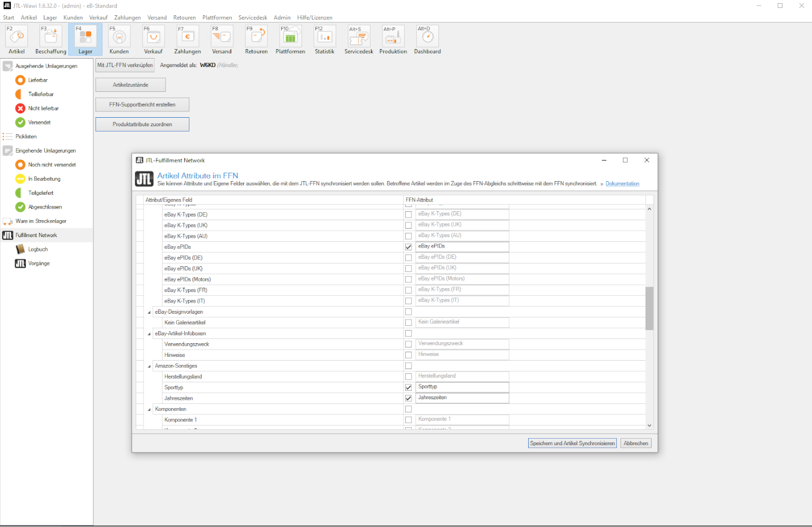Open the Plattformen menu
The height and width of the screenshot is (527, 812).
pyautogui.click(x=217, y=17)
